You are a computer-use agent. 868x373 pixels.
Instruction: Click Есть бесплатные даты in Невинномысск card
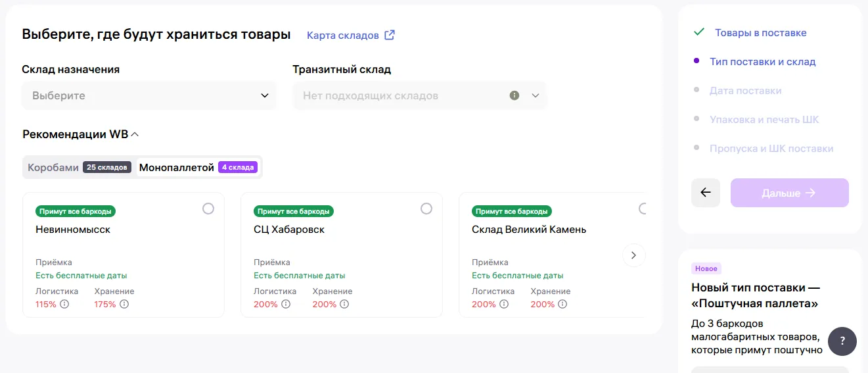tap(81, 276)
